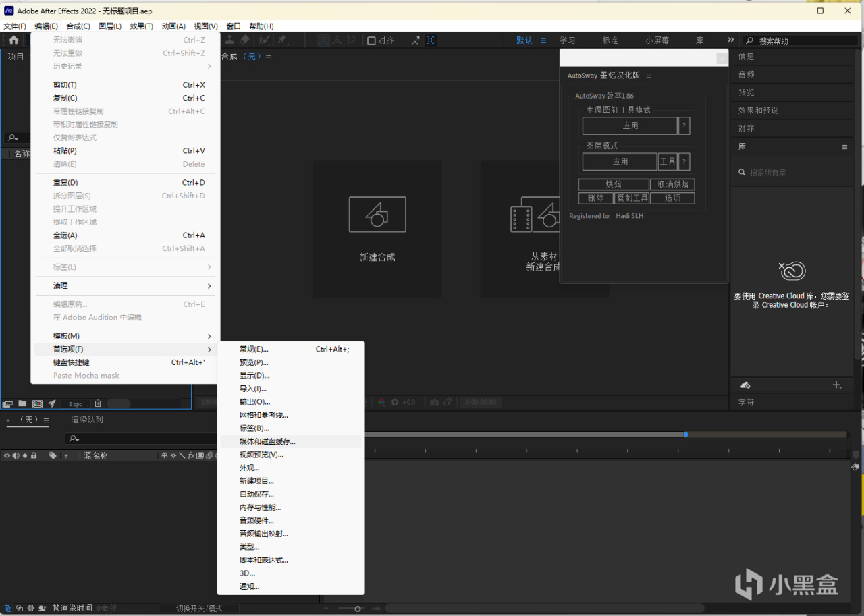Go to the Home screen icon
864x616 pixels.
[13, 40]
